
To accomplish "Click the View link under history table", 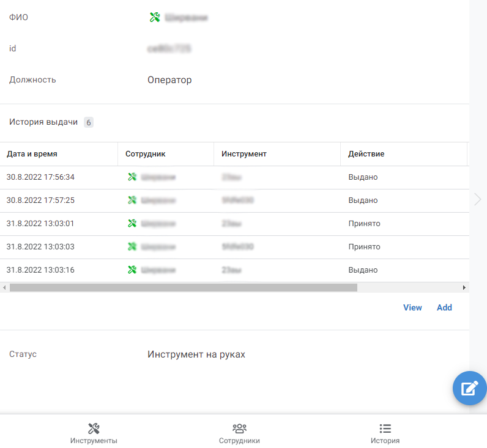I will [x=412, y=307].
